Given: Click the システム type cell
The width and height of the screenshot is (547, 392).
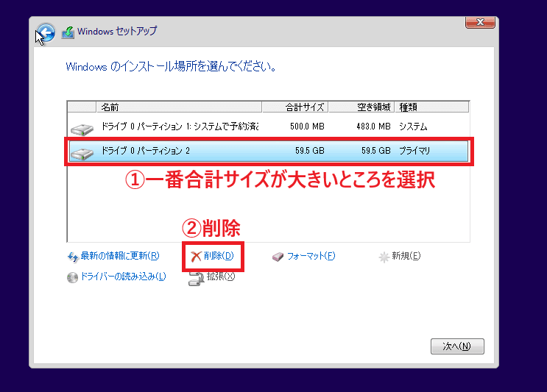Looking at the screenshot, I should [x=413, y=126].
